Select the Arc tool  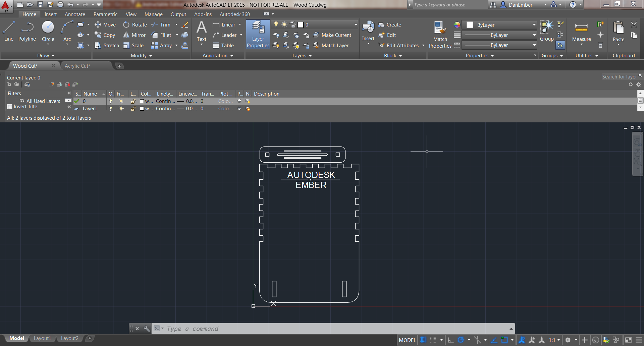pos(67,31)
